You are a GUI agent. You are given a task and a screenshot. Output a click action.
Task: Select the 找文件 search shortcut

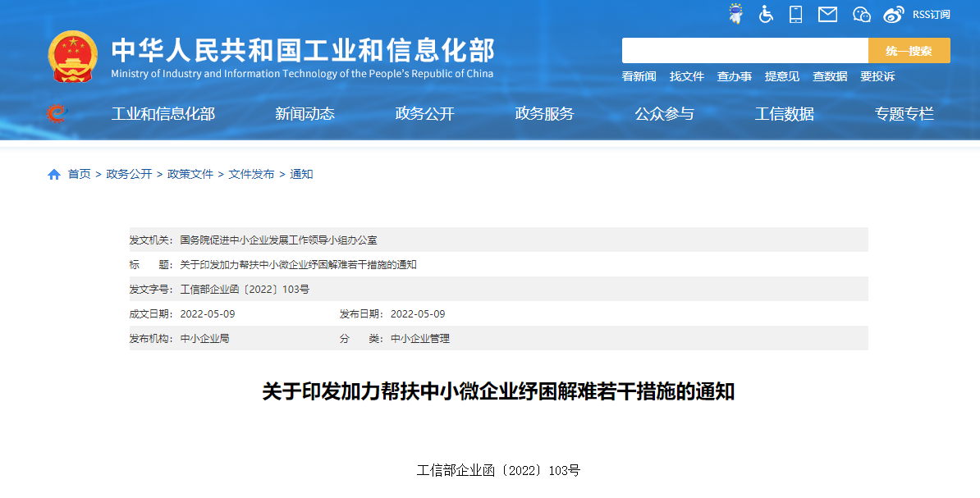click(687, 76)
